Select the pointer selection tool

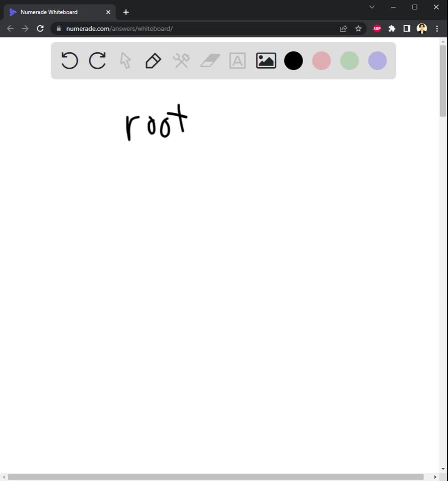coord(125,60)
